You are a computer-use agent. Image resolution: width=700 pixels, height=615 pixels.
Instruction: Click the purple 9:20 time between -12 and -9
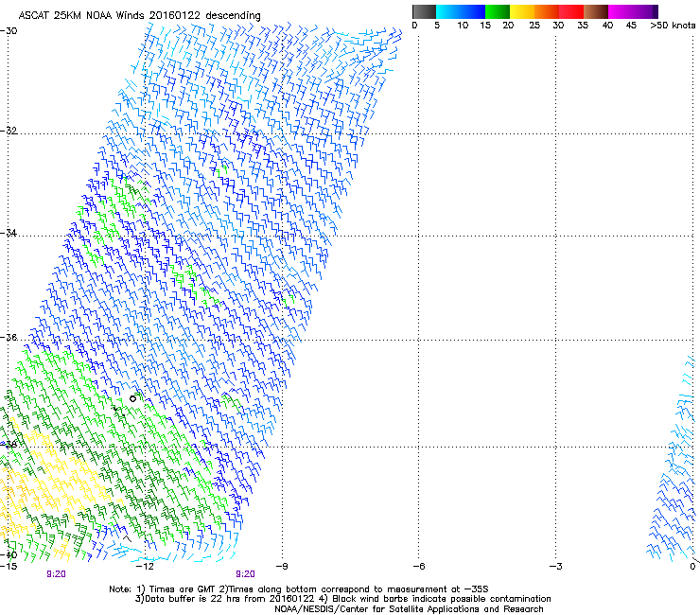click(x=246, y=574)
